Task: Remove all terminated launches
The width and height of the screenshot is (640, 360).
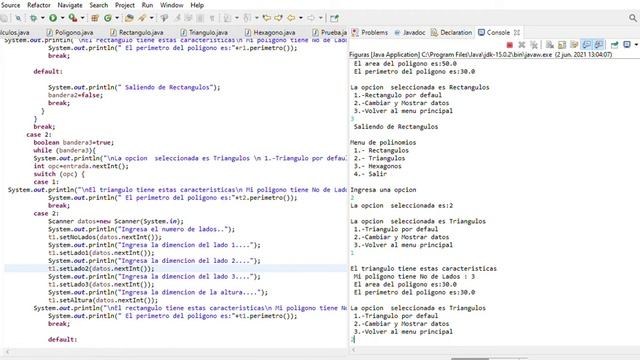Action: coord(534,45)
